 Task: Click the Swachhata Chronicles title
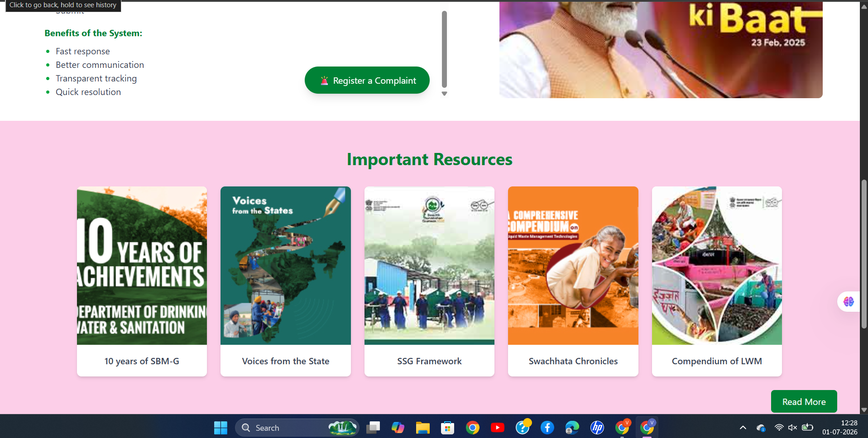(573, 361)
